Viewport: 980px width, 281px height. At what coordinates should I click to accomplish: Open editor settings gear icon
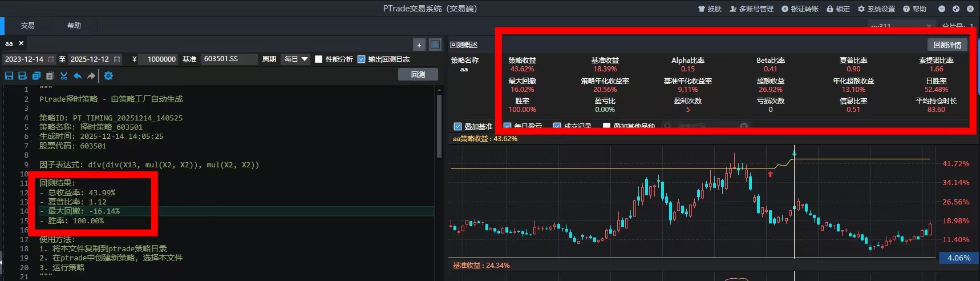coord(108,76)
